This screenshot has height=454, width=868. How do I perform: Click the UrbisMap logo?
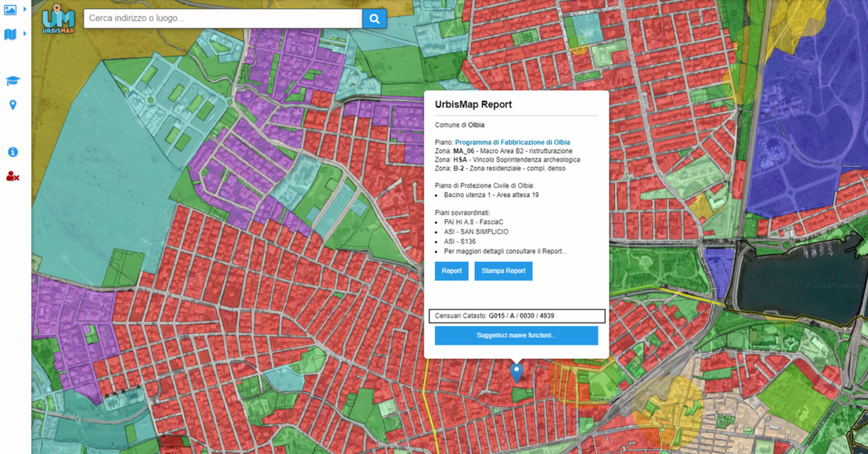click(x=58, y=19)
